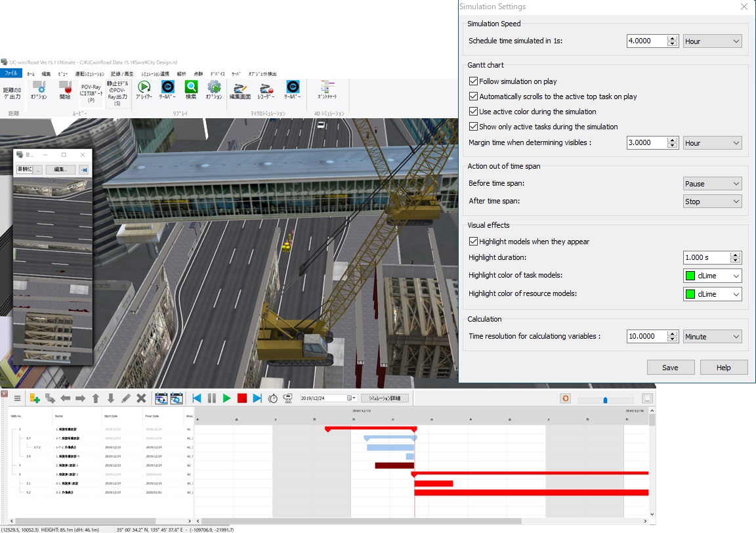Screen dimensions: 756x533
Task: Open the 編集画面 micro simulation editor icon
Action: pos(240,90)
